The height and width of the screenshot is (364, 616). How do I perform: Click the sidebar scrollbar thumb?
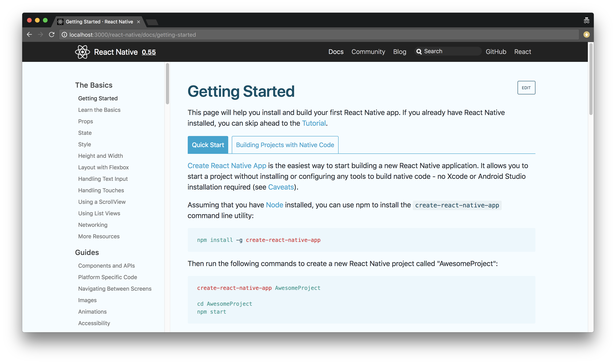[x=167, y=83]
